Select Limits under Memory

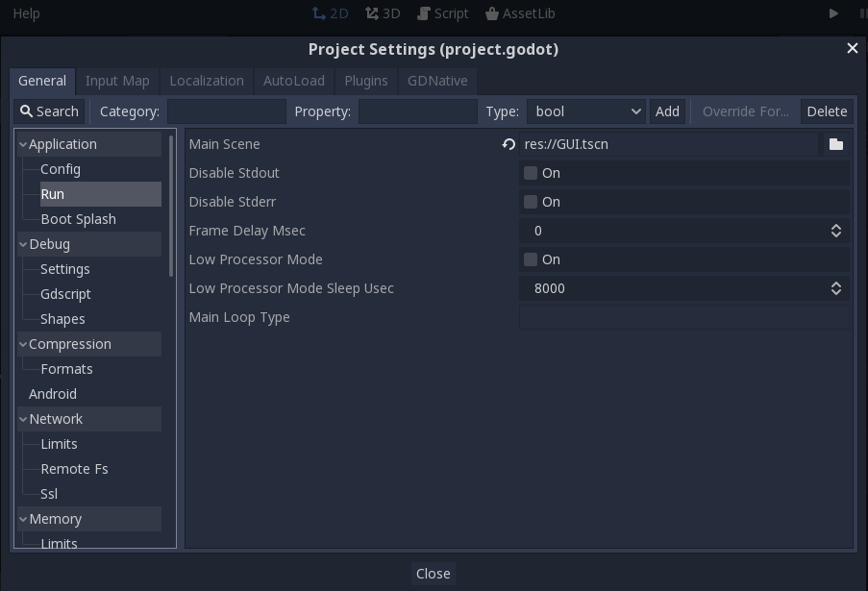[60, 543]
